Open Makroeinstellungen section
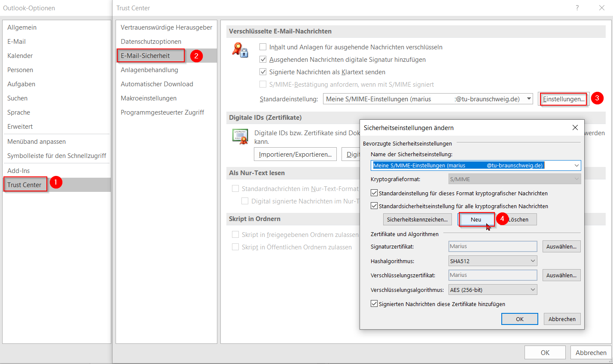Screen dimensions: 613x364 coord(167,98)
